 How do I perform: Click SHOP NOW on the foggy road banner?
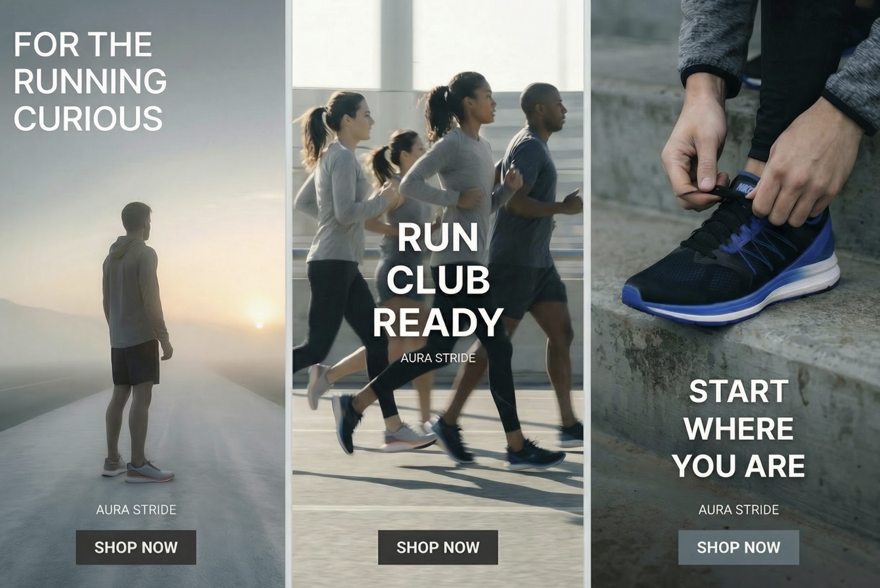click(x=136, y=547)
